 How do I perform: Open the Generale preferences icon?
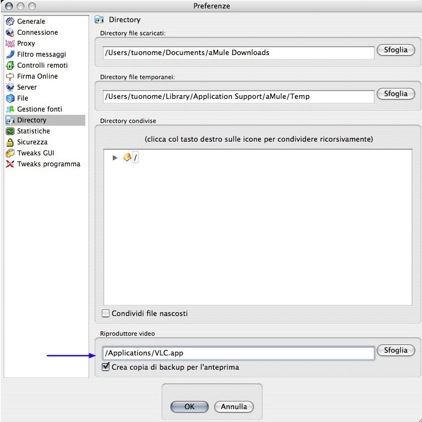point(10,22)
